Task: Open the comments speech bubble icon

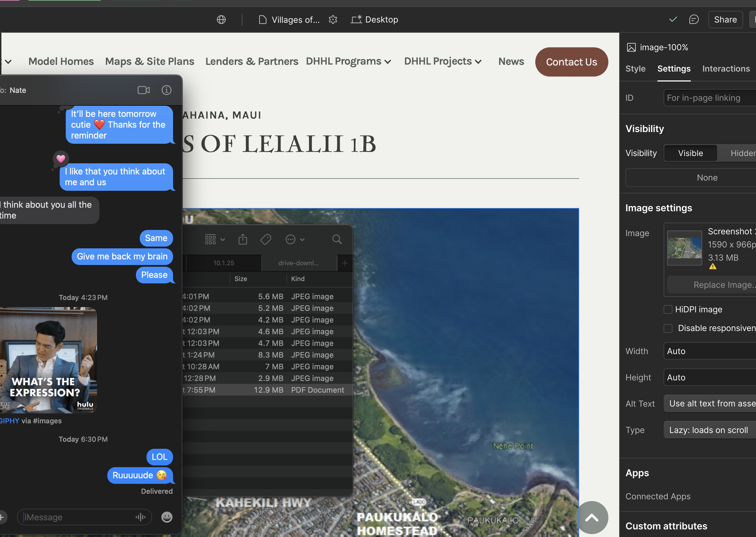Action: [x=693, y=20]
